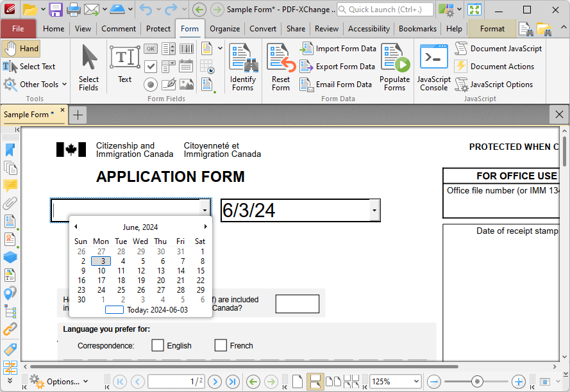Go to the next page
The height and width of the screenshot is (392, 570).
215,382
